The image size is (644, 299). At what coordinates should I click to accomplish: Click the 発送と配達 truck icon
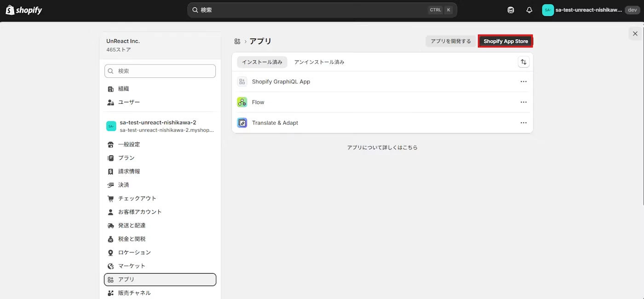point(110,226)
